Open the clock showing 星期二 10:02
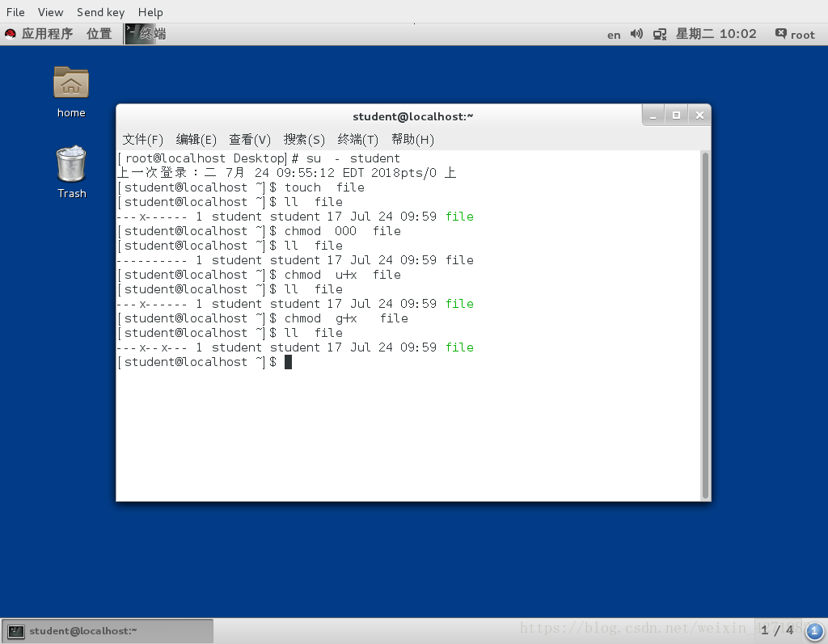 (x=716, y=34)
